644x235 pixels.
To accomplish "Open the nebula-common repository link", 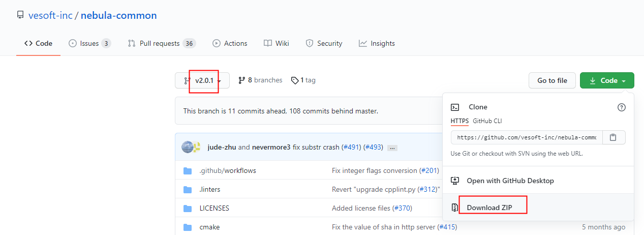I will [119, 15].
